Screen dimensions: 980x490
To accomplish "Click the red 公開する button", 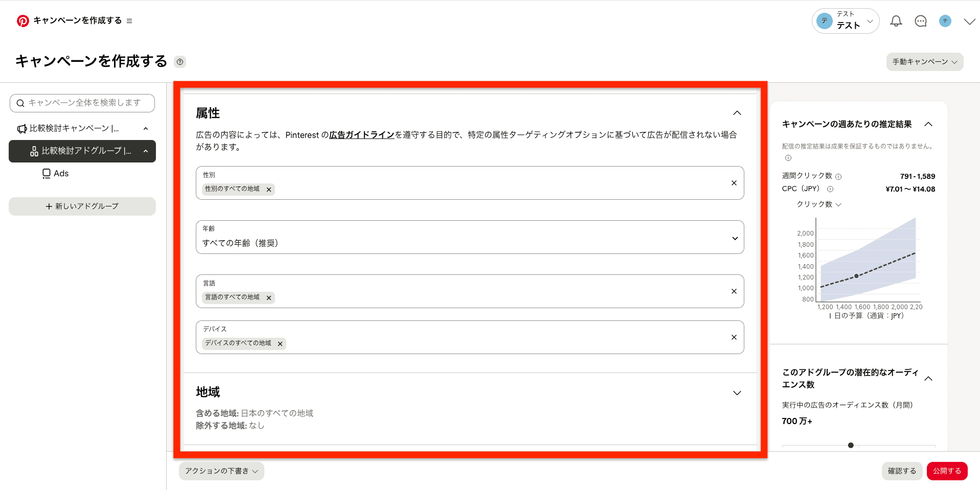I will point(947,471).
